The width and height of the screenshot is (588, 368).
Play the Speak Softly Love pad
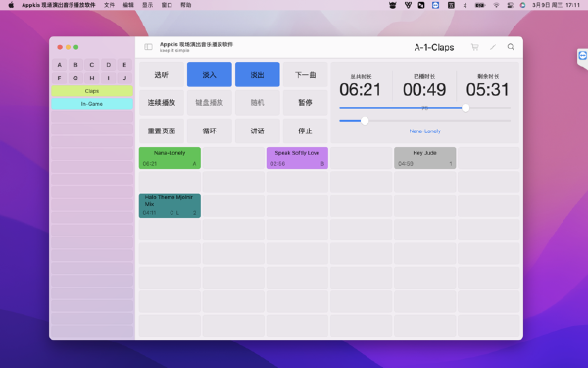(297, 158)
